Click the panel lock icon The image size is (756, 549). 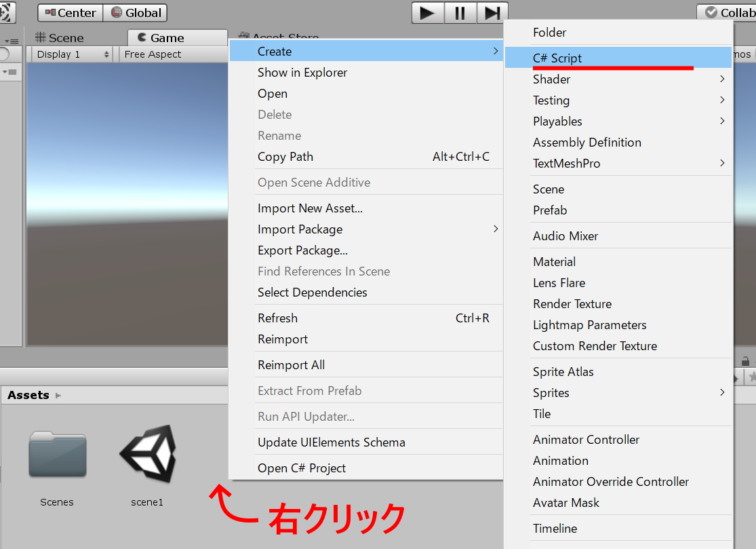[745, 361]
